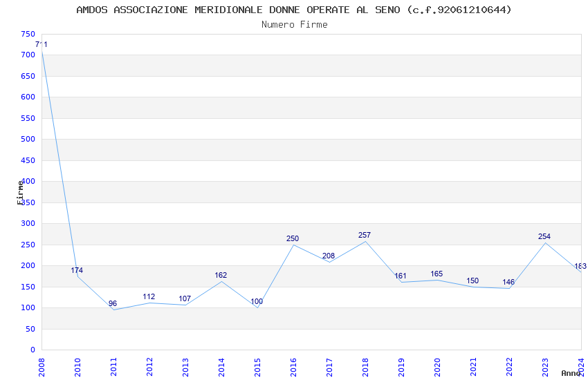
Task: Click y-axis tick label 100
Action: coord(28,307)
